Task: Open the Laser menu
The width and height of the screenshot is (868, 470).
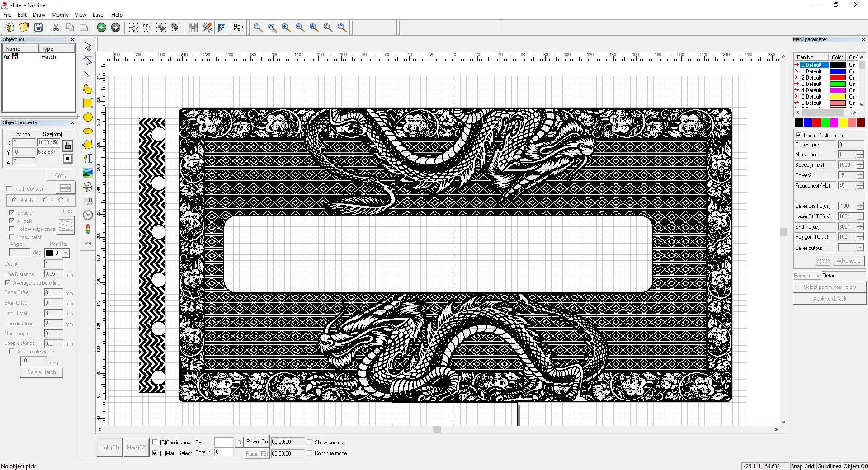Action: click(x=99, y=15)
